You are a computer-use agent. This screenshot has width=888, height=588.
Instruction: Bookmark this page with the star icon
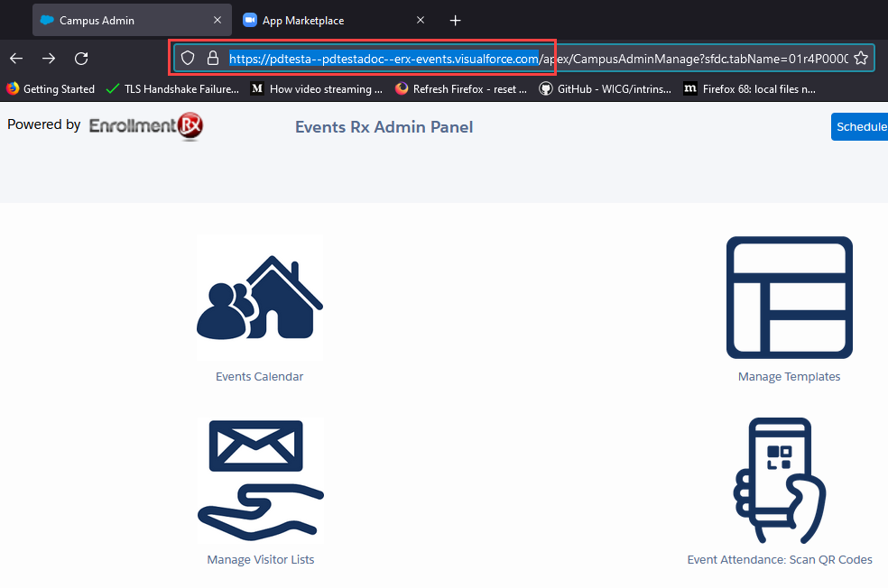[x=860, y=58]
